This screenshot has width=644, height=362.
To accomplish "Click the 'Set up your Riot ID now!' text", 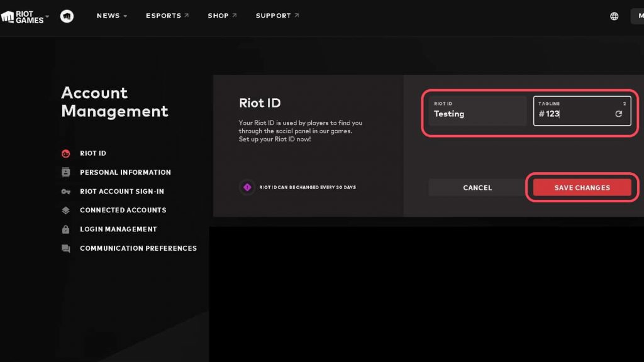I will (x=275, y=139).
